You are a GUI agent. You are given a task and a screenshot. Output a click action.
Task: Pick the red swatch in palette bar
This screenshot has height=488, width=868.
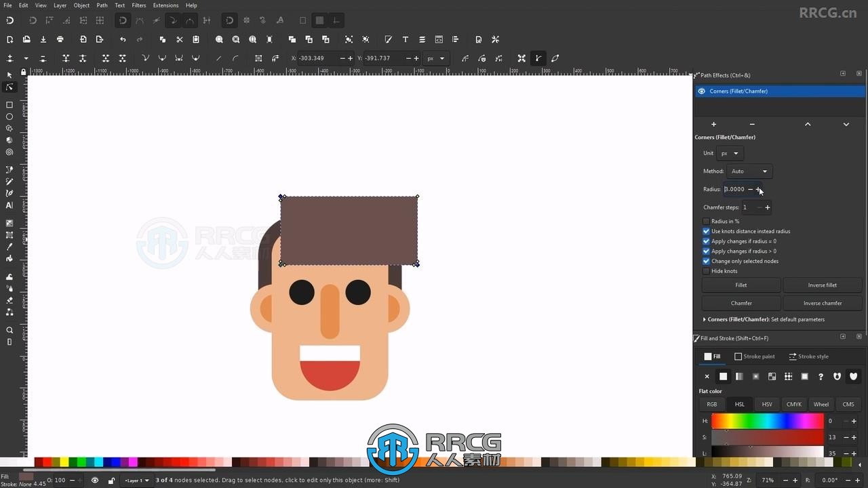[47, 462]
